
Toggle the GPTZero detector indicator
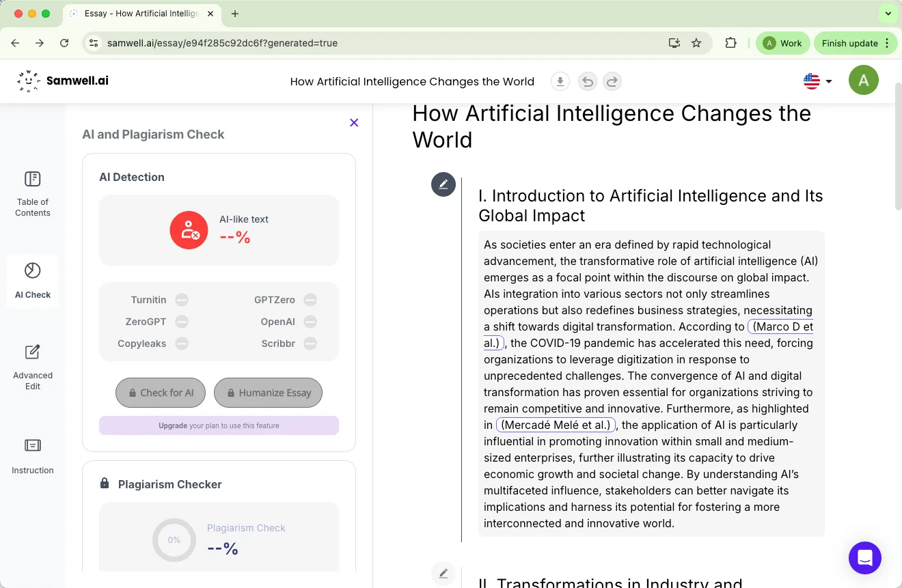310,300
